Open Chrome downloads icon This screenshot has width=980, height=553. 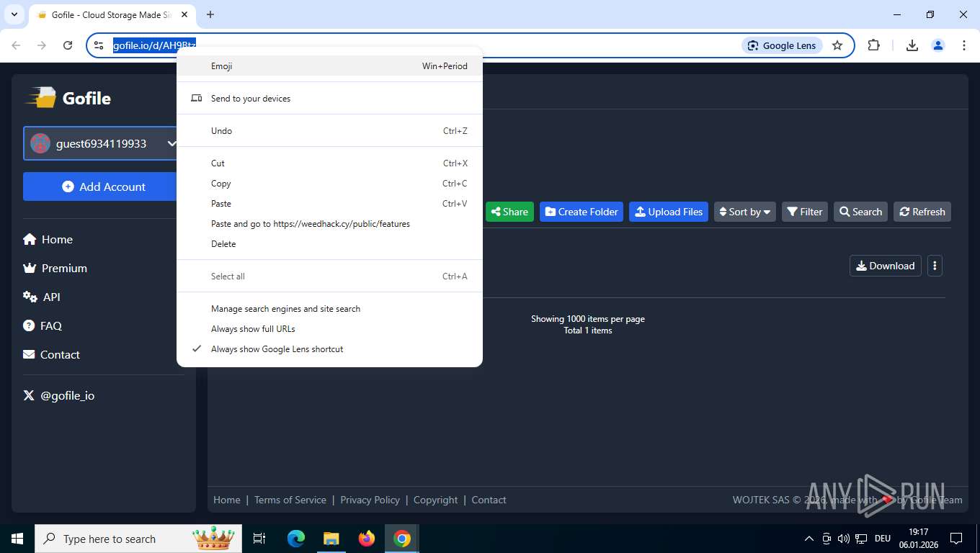pos(912,45)
